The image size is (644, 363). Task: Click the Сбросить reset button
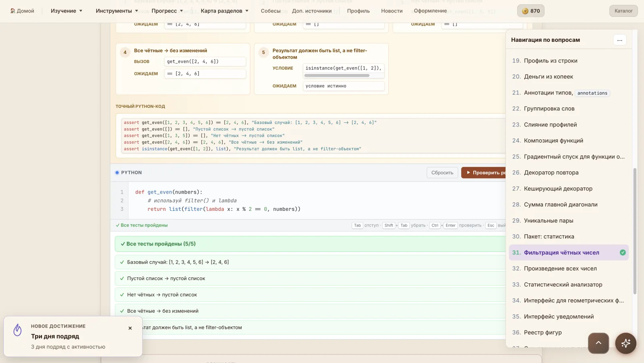[442, 173]
